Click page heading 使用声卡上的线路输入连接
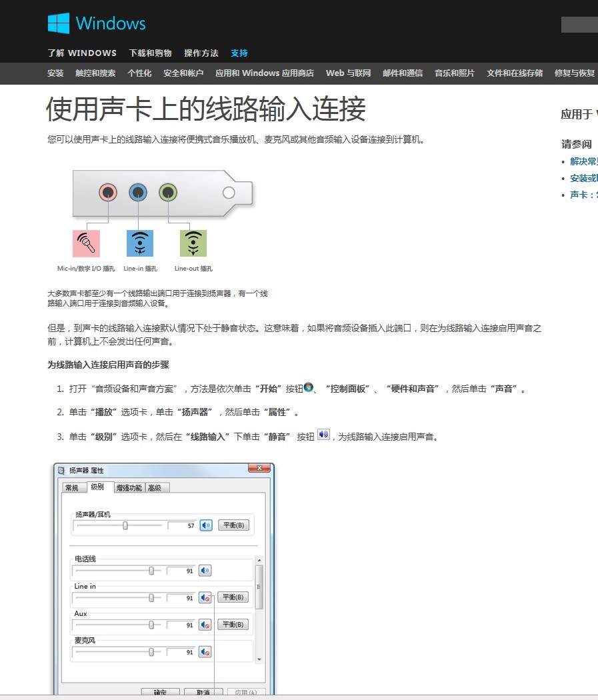 coord(206,109)
